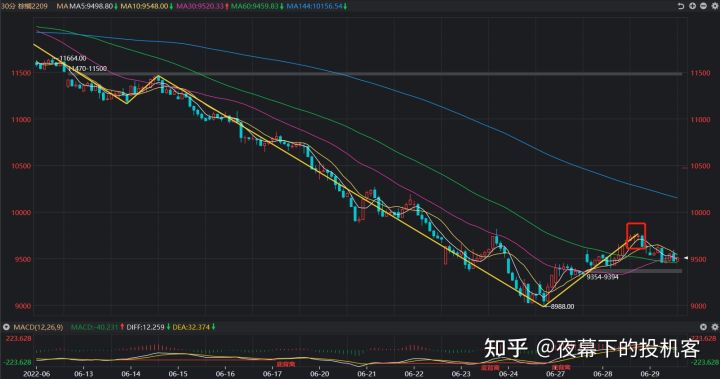The height and width of the screenshot is (379, 720).
Task: Click 11500 on the right price axis
Action: (700, 73)
